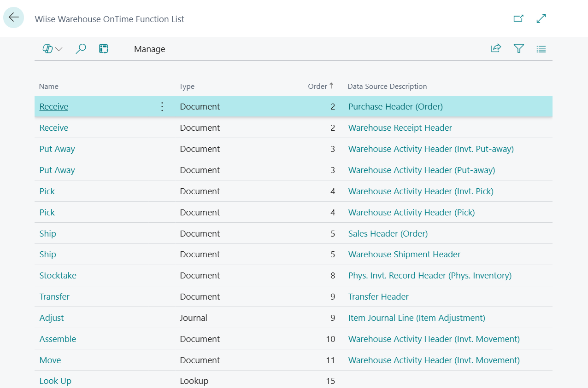588x388 pixels.
Task: Enter Analyze mode for the list
Action: coord(103,48)
